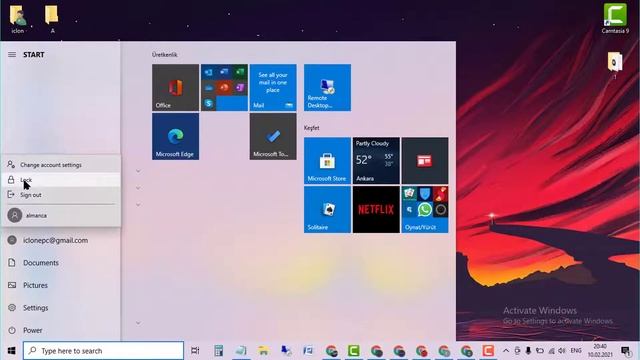Click ENG language indicator
The image size is (640, 360).
576,351
